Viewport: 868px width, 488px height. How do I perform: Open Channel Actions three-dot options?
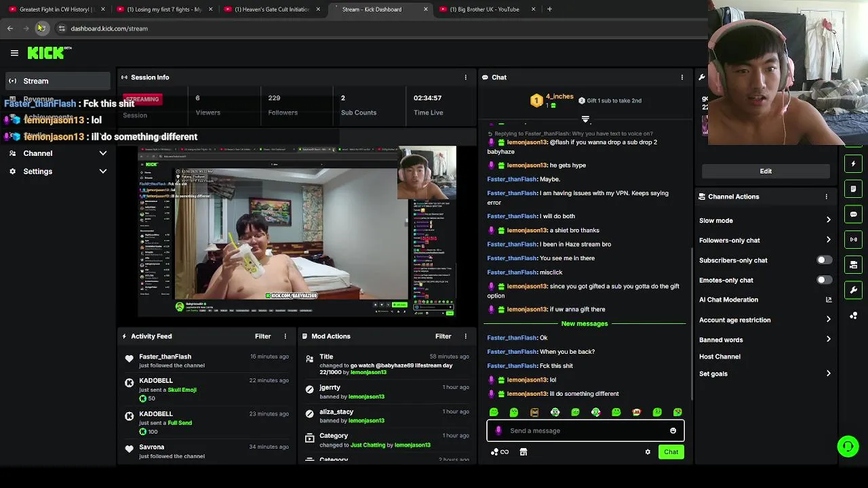pyautogui.click(x=826, y=197)
